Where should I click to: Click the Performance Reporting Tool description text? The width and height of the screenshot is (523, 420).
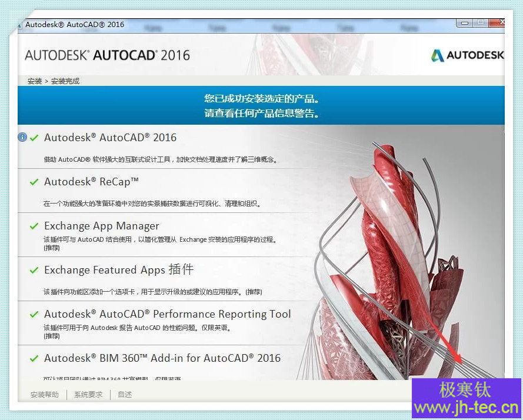[138, 332]
